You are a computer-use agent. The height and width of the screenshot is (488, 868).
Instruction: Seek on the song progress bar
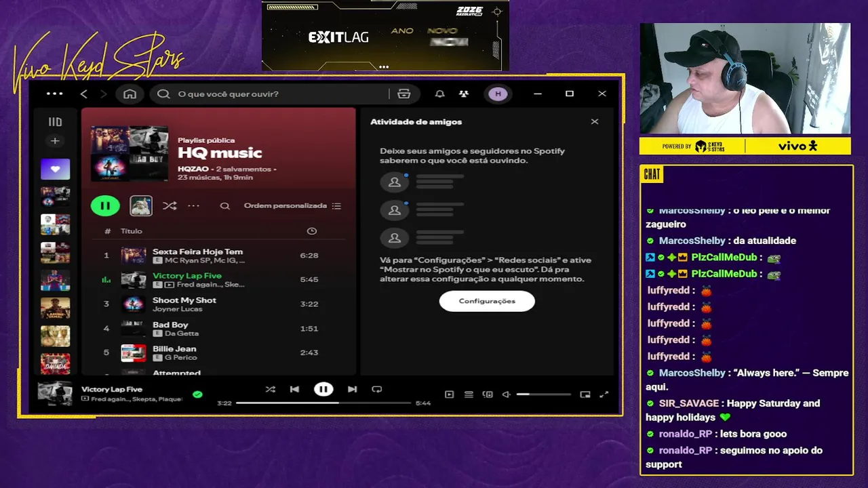coord(323,403)
